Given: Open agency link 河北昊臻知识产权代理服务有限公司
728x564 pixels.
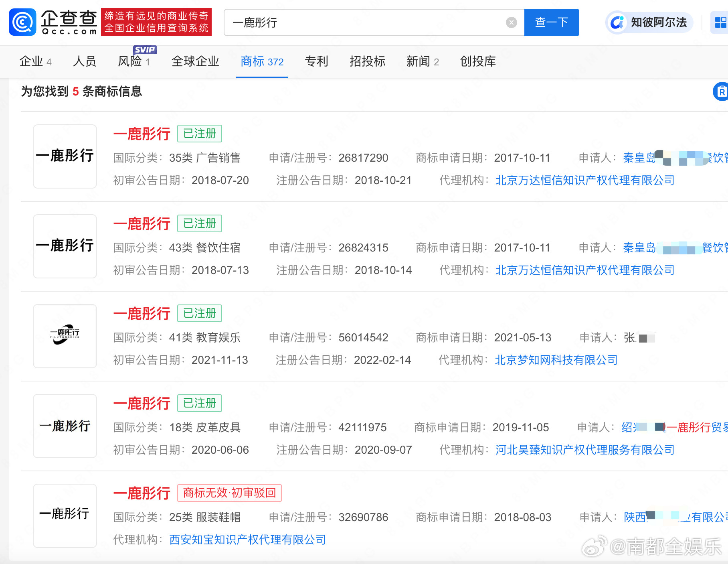Looking at the screenshot, I should pyautogui.click(x=585, y=450).
